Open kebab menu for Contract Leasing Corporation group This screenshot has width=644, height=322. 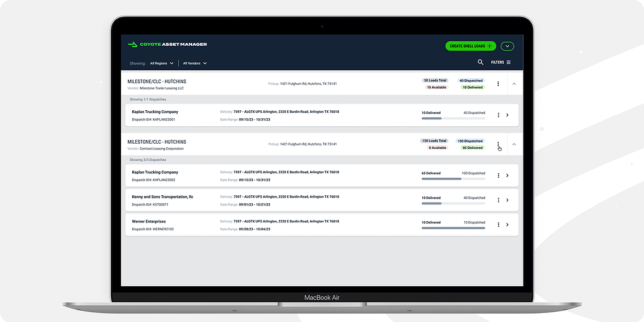tap(498, 144)
